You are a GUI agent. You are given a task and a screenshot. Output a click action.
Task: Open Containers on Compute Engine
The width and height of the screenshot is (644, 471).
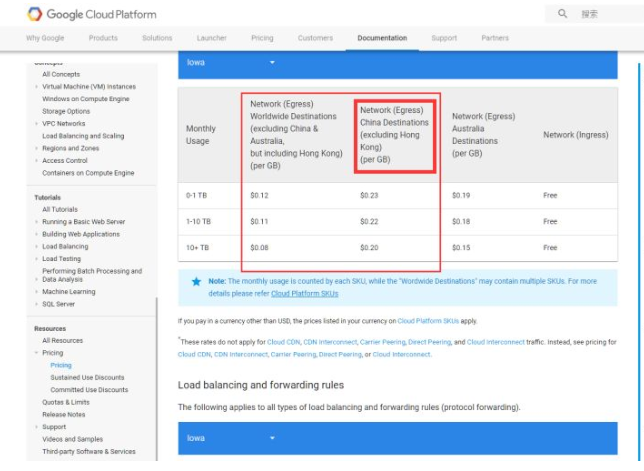point(88,173)
